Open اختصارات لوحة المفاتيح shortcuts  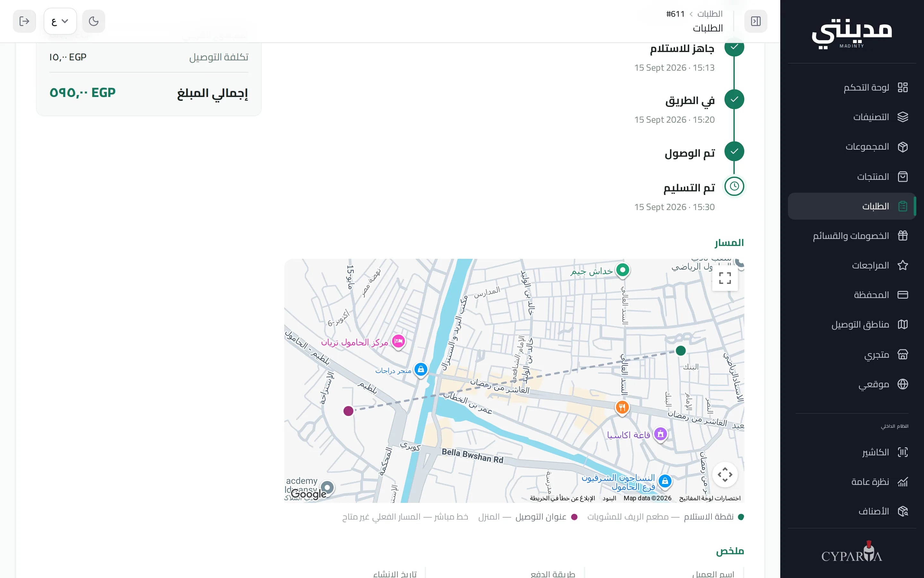[x=710, y=498]
